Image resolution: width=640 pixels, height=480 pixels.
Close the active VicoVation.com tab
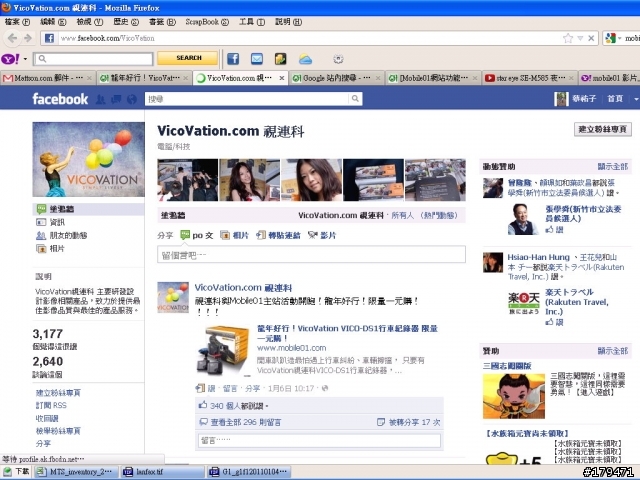[282, 78]
